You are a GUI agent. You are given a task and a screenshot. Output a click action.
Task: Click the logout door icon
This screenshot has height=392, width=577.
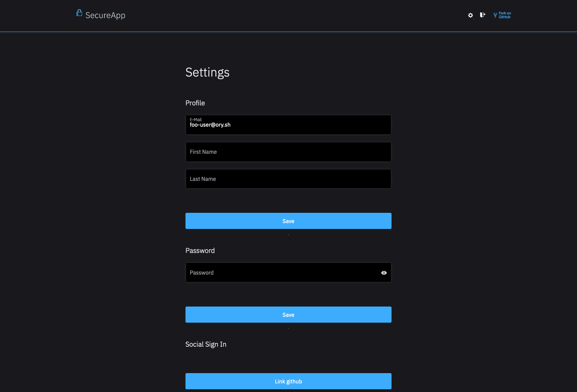pyautogui.click(x=482, y=15)
